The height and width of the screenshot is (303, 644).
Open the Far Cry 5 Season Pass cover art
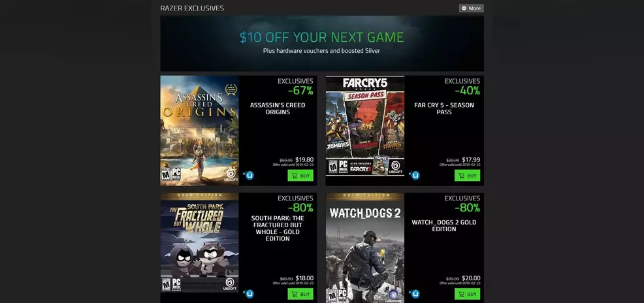pyautogui.click(x=364, y=125)
